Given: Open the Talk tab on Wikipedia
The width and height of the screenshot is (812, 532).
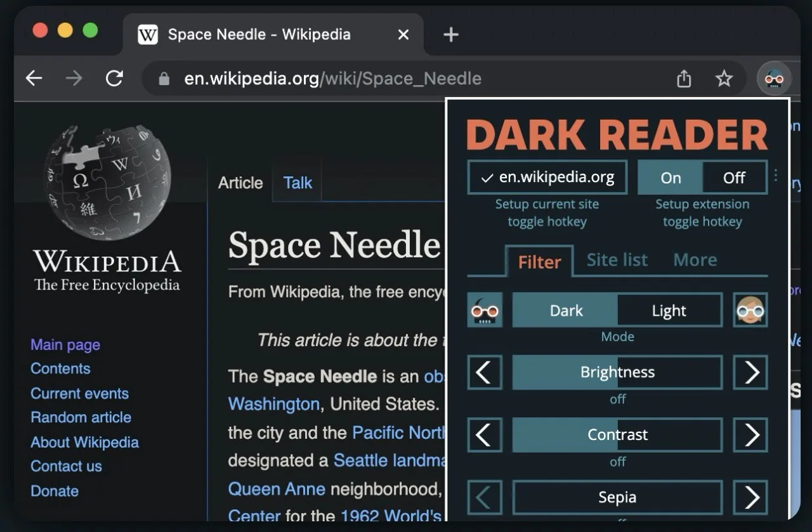Looking at the screenshot, I should (298, 183).
